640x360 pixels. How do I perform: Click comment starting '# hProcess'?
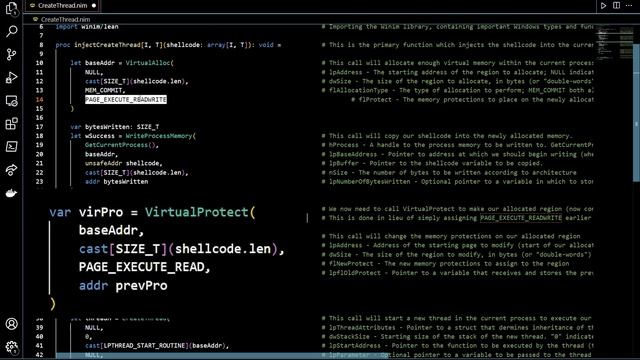point(458,145)
